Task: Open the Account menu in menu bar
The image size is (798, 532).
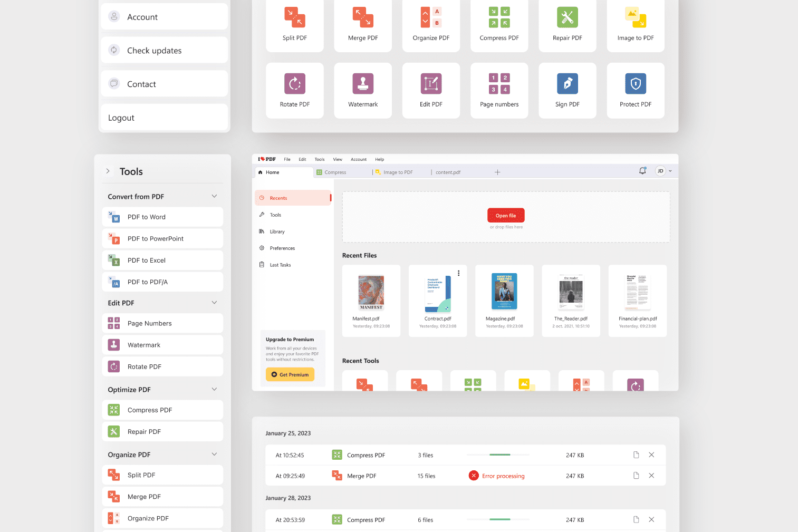Action: coord(358,159)
